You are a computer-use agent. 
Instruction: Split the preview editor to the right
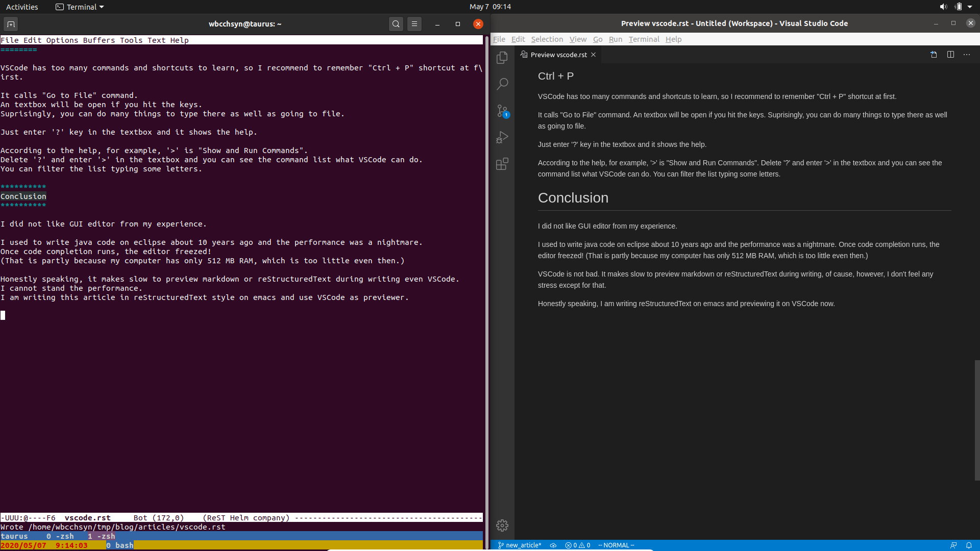pyautogui.click(x=950, y=55)
